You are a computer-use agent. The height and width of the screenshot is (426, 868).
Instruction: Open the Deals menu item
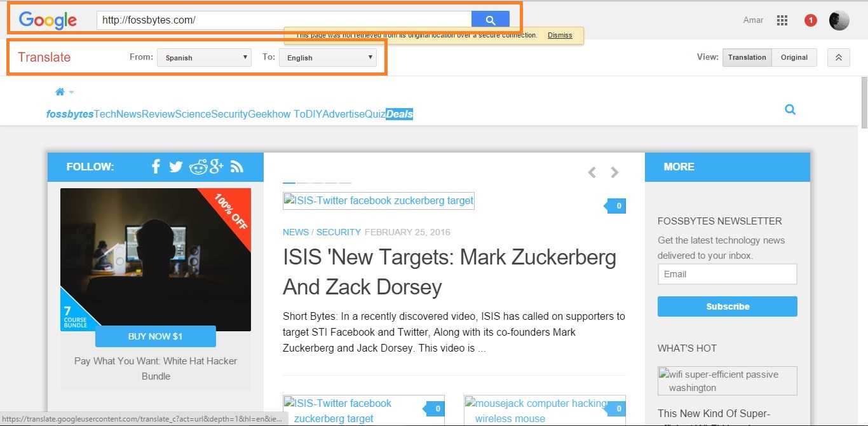coord(400,114)
